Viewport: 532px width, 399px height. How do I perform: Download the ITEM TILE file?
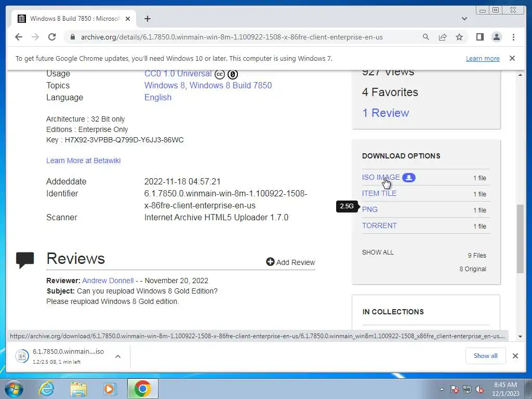[x=379, y=193]
